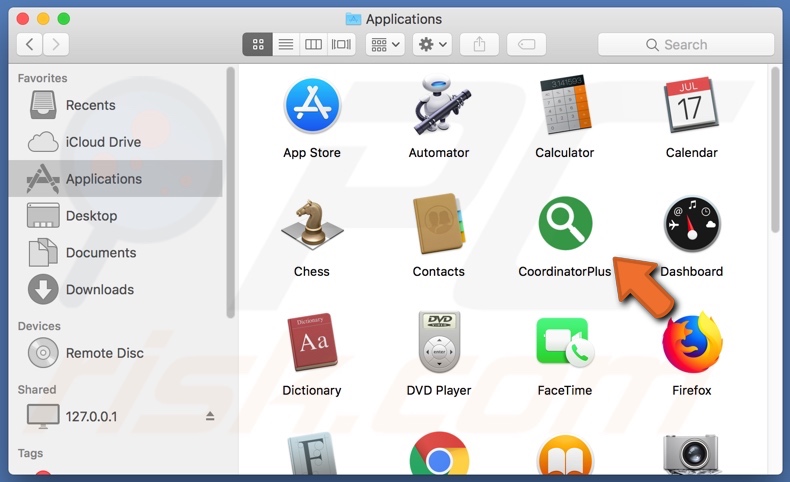
Task: Select the CoordinatorPlus magnifier icon
Action: 565,223
